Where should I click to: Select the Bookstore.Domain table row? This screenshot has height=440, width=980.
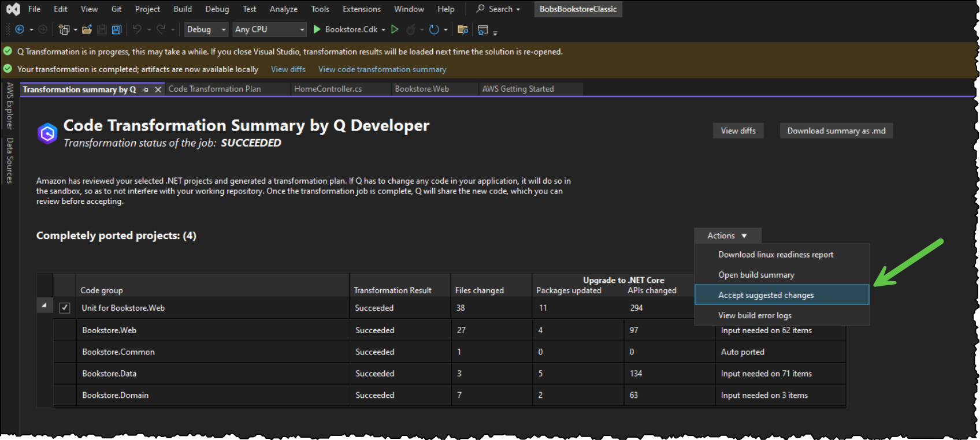[x=450, y=396]
